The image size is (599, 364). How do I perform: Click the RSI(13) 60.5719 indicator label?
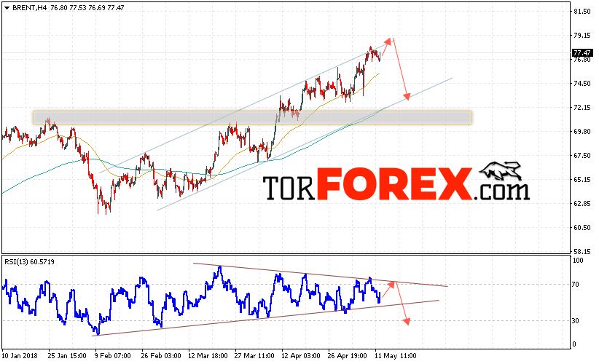[29, 262]
